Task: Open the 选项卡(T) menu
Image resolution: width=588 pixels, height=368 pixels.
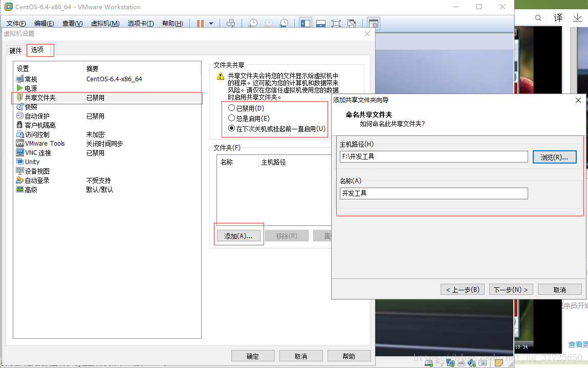Action: click(x=141, y=23)
